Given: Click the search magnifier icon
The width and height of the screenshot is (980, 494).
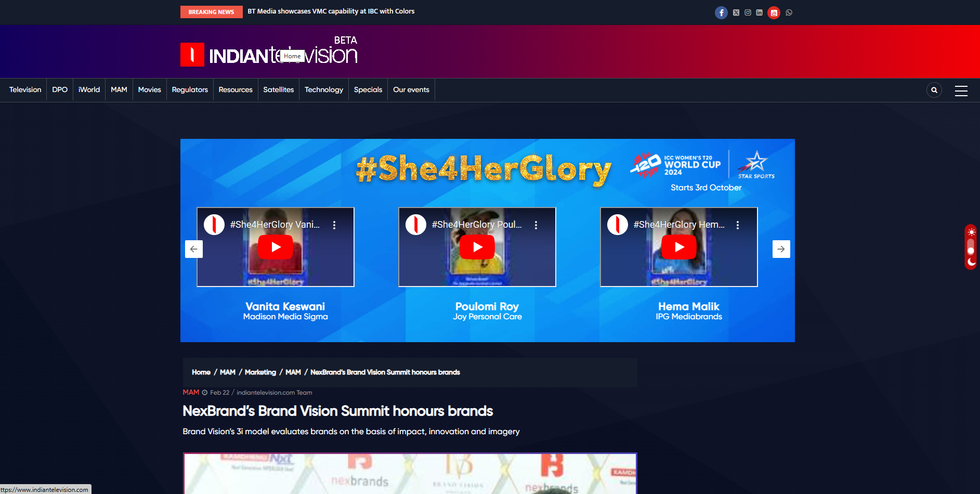Looking at the screenshot, I should [934, 90].
